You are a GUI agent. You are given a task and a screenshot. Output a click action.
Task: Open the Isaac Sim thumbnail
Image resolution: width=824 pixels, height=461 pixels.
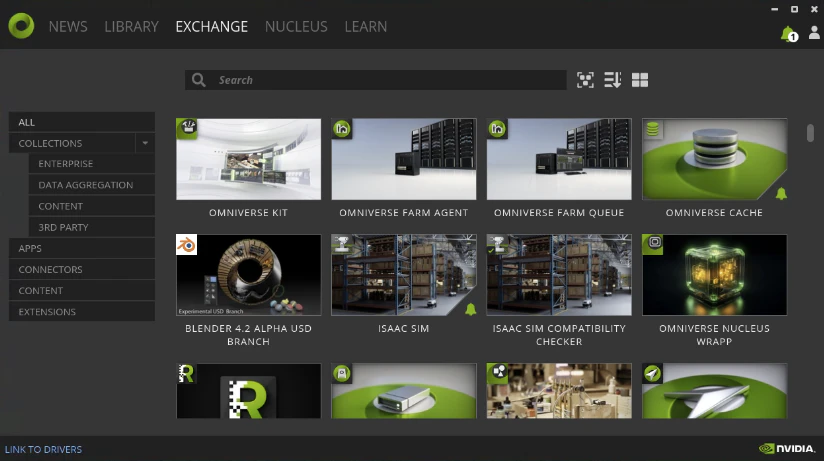coord(404,275)
